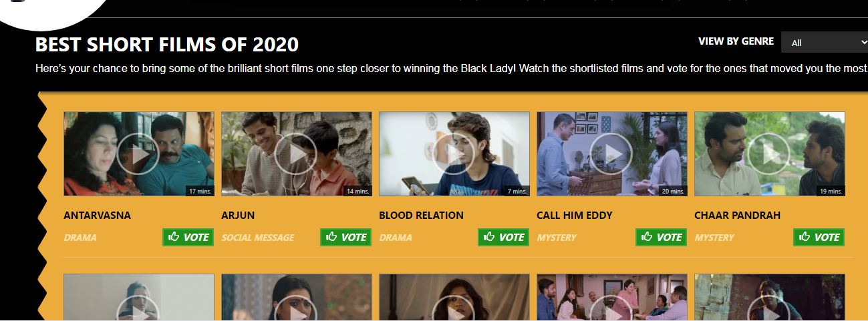Open the View By Genre dropdown
The height and width of the screenshot is (321, 868).
(x=825, y=42)
